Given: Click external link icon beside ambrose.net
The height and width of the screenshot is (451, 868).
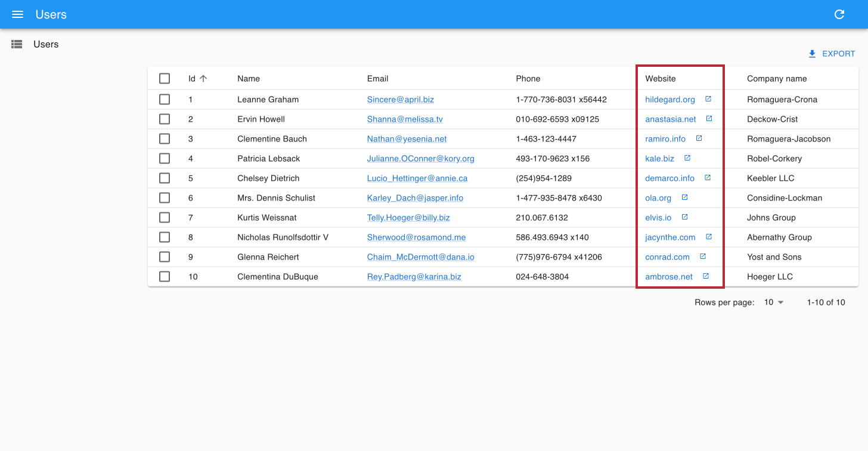Looking at the screenshot, I should tap(706, 276).
